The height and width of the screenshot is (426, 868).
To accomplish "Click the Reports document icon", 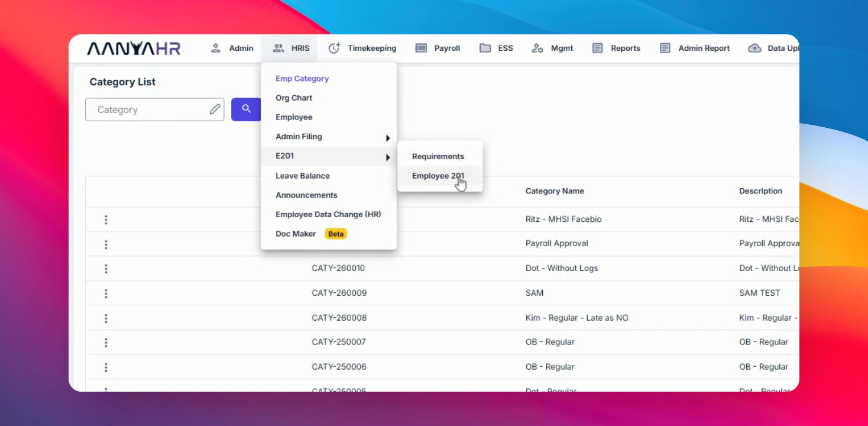I will tap(598, 49).
